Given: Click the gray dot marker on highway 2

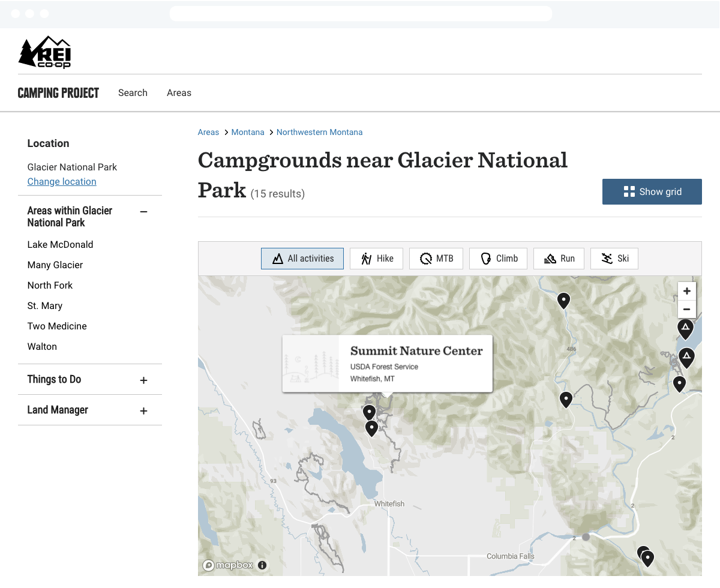Looking at the screenshot, I should [x=586, y=537].
